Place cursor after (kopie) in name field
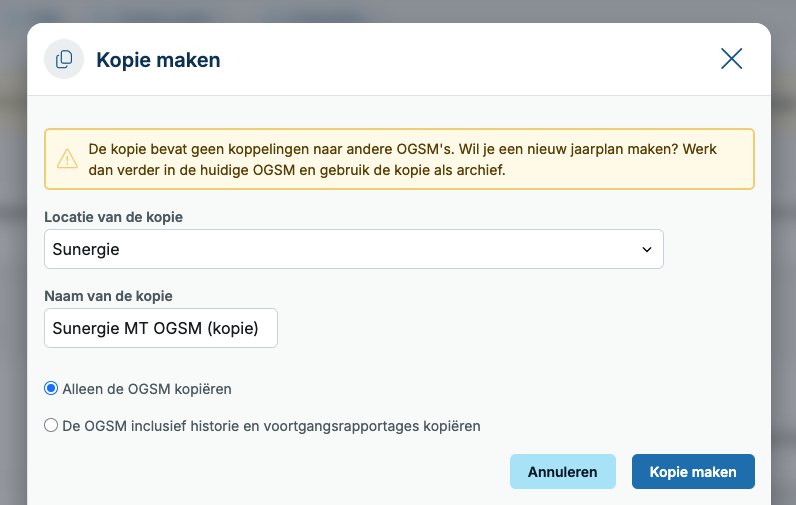Image resolution: width=796 pixels, height=505 pixels. click(260, 328)
